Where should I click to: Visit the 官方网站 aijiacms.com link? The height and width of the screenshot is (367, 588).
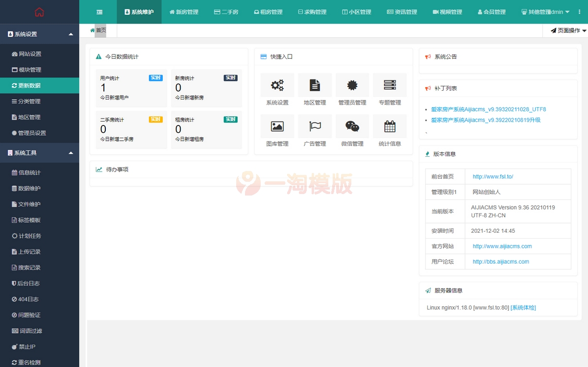pos(501,246)
